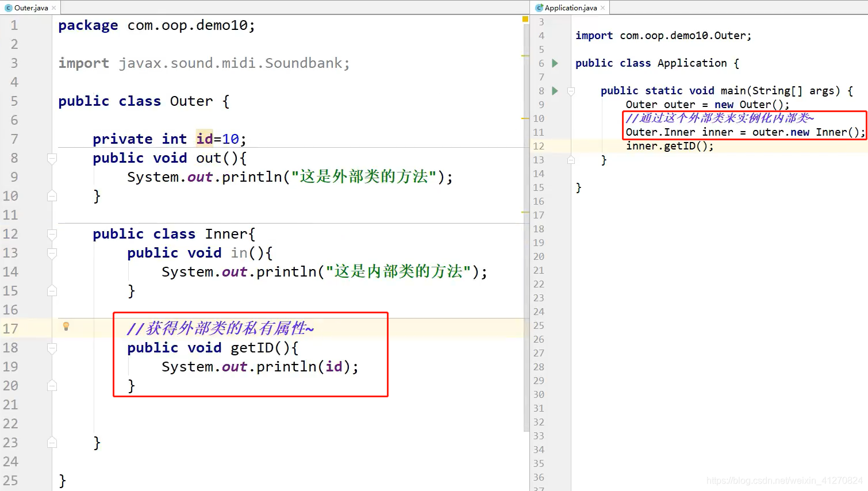Click the 'out()' method name on line 8
This screenshot has height=491, width=868.
(217, 158)
